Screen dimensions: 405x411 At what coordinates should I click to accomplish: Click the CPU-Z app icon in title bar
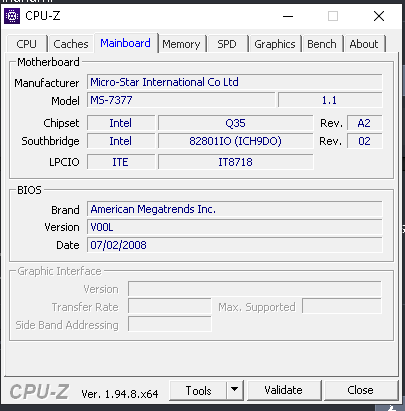(12, 16)
